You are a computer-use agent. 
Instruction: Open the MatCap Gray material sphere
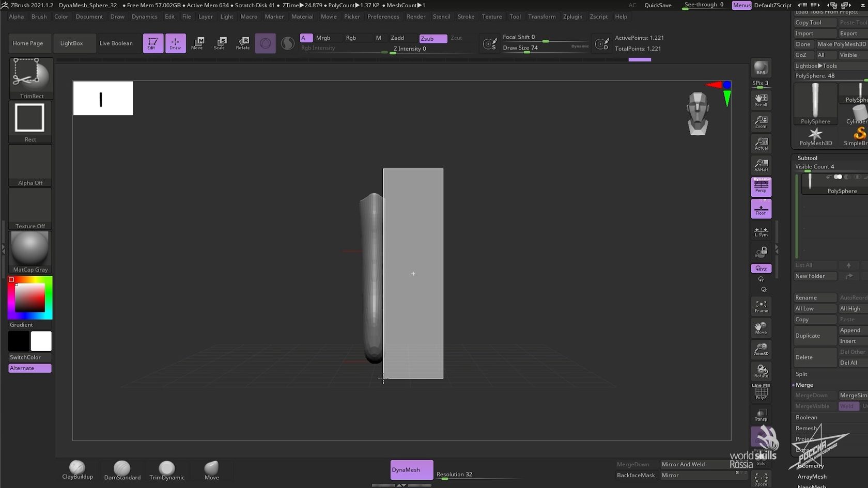coord(30,252)
